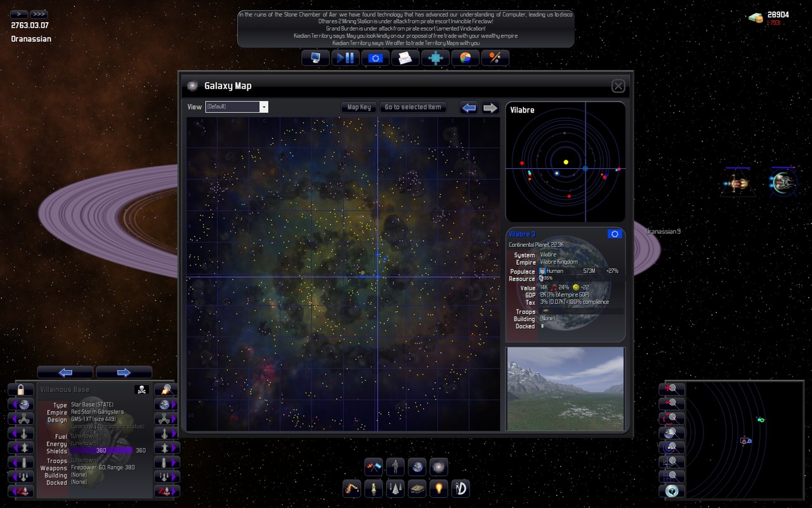
Task: Click the Map Key button
Action: pyautogui.click(x=358, y=107)
